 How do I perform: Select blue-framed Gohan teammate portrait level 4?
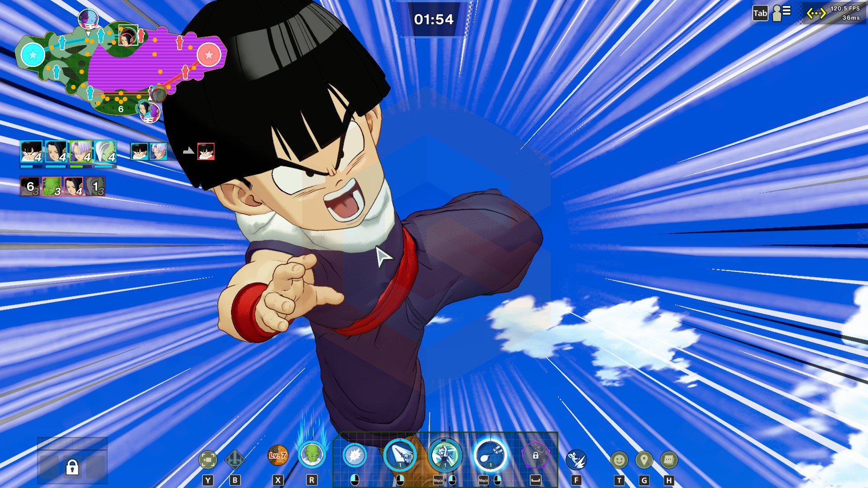[31, 151]
